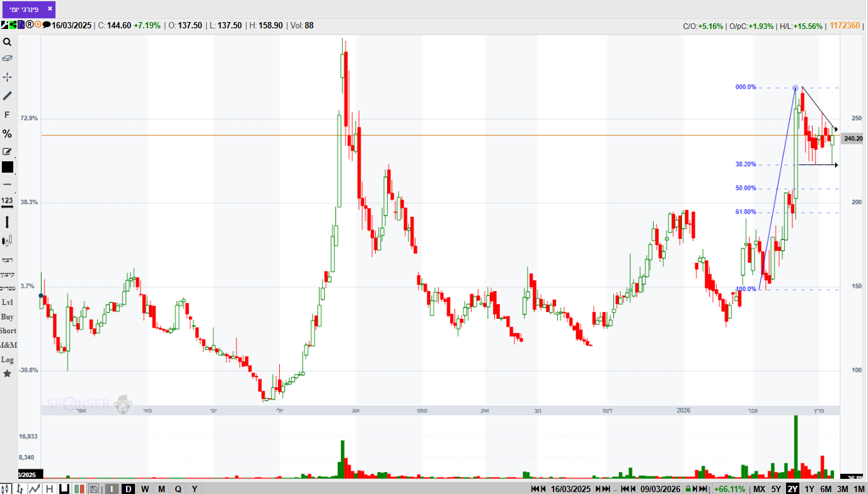Select the I intraday interval
Screen dimensions: 868x494
point(112,489)
